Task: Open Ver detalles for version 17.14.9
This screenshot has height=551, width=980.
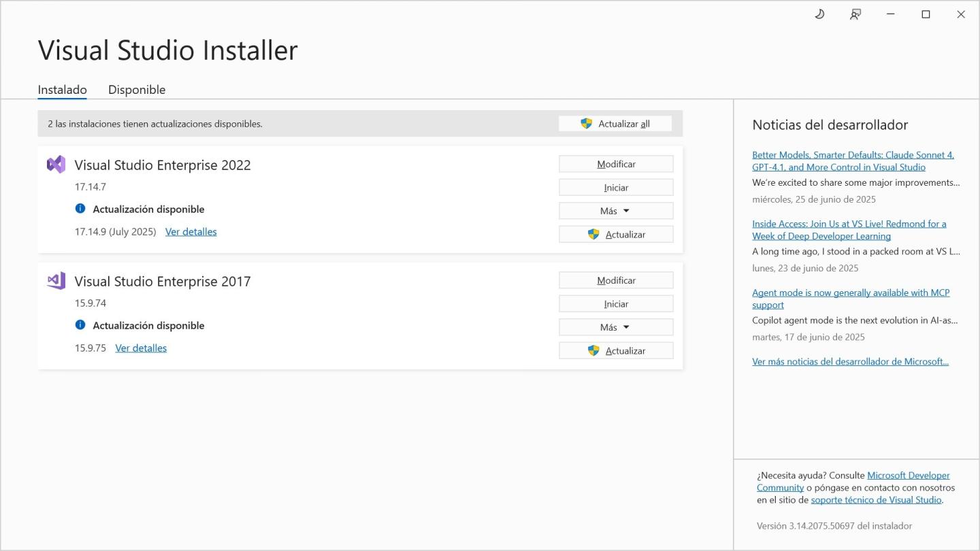Action: click(191, 232)
